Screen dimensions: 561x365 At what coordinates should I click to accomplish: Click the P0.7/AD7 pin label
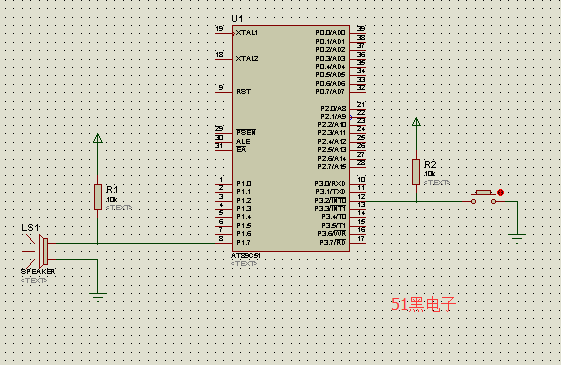330,92
